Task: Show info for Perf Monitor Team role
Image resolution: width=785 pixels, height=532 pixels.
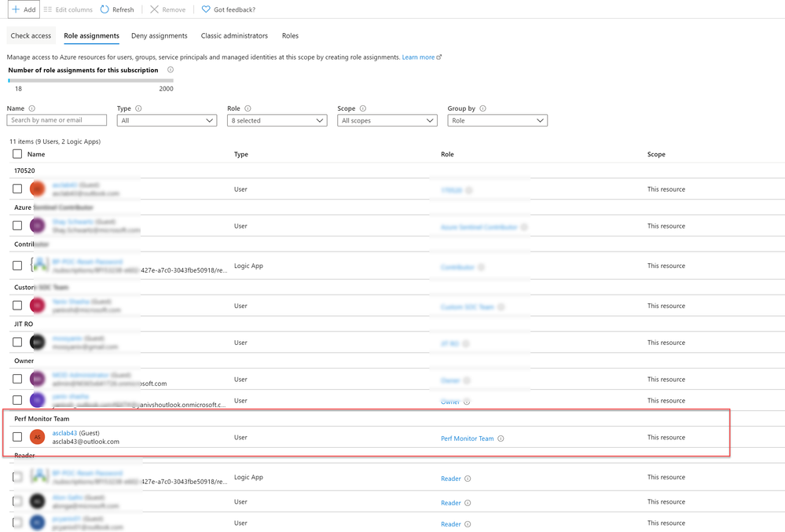Action: [x=501, y=438]
